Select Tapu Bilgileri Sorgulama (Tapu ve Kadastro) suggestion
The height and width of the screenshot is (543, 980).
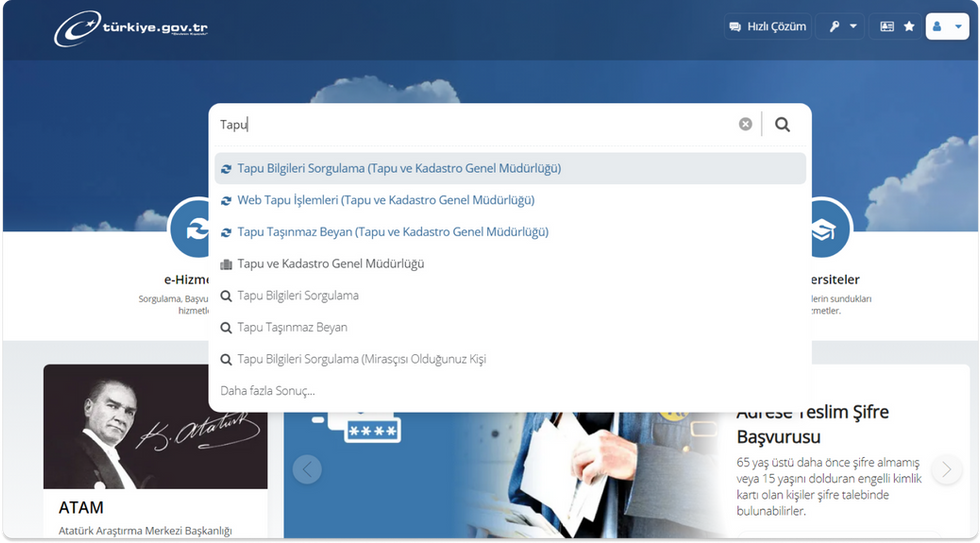(510, 168)
